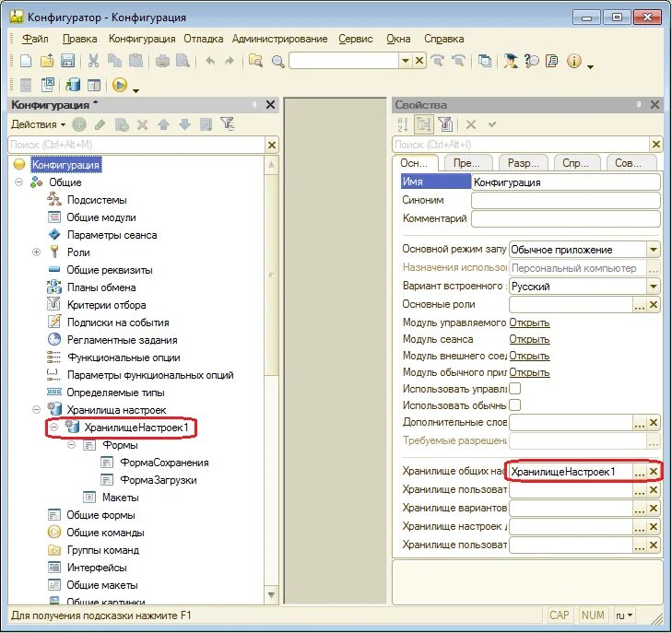Click the Paste clipboard icon

coord(136,61)
